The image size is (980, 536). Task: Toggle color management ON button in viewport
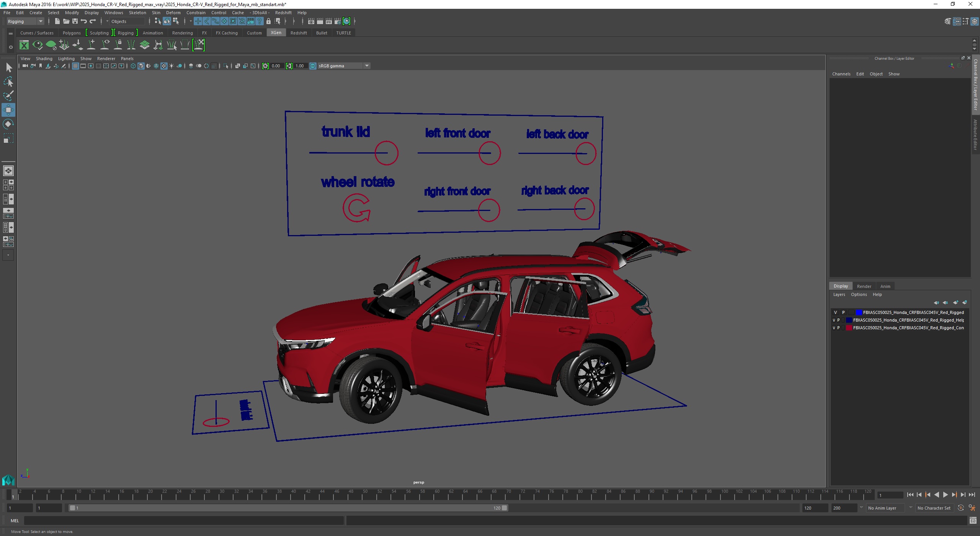(313, 66)
